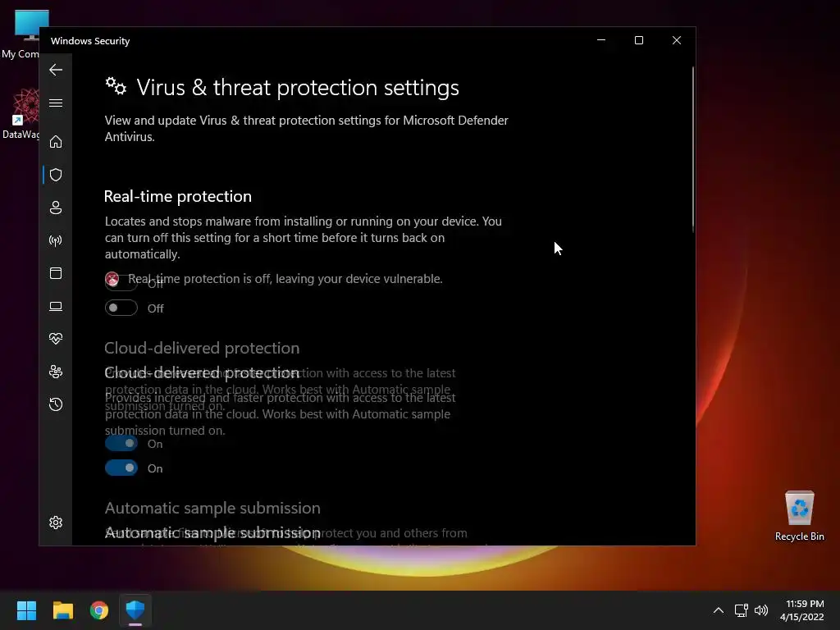The image size is (840, 630).
Task: Click the red real-time protection warning icon
Action: click(112, 279)
